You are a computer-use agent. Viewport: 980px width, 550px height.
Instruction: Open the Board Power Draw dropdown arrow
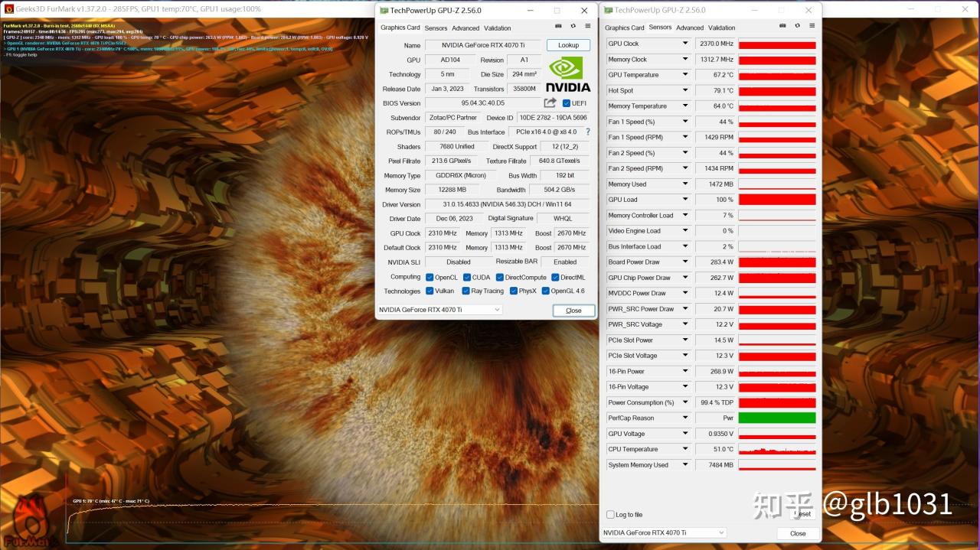tap(685, 262)
